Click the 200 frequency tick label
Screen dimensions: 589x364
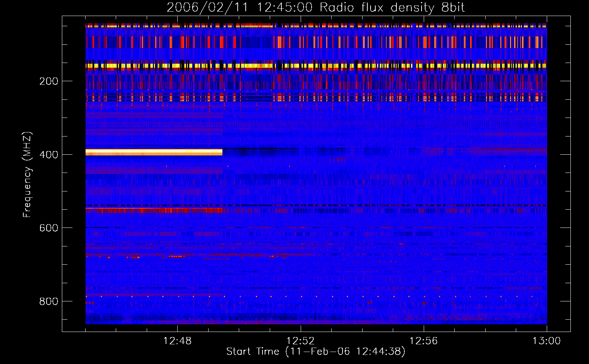49,81
